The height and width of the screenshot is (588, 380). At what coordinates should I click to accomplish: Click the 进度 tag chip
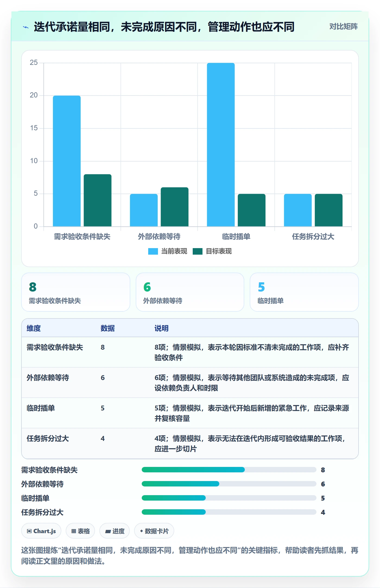115,531
